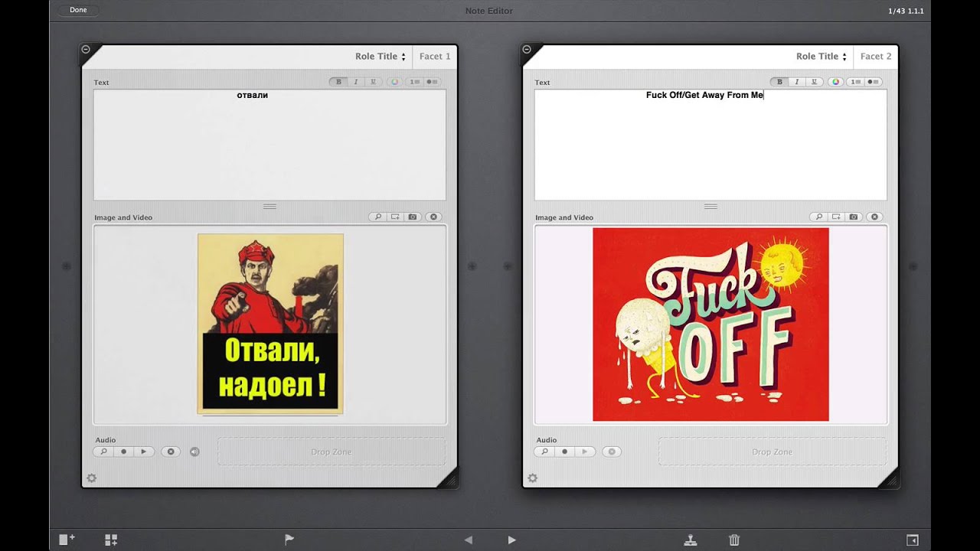The width and height of the screenshot is (980, 551).
Task: Delete the audio from Facet 2
Action: 612,452
